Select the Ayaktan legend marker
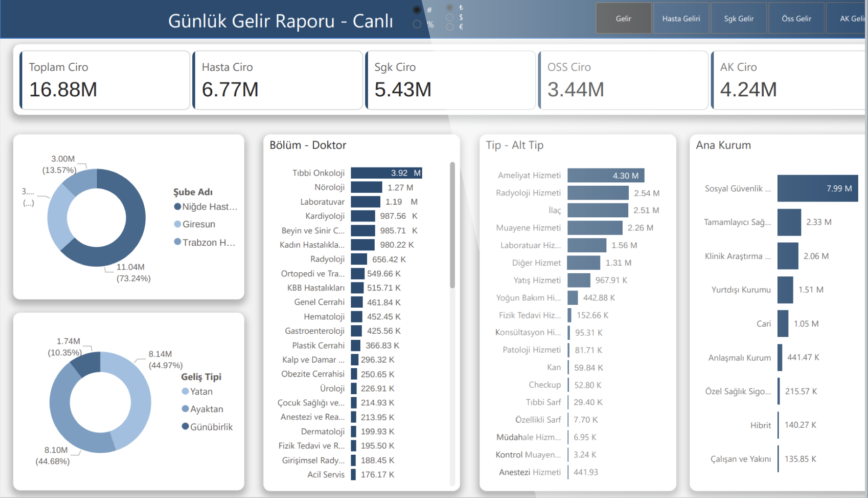Screen dimensions: 868x498 185,409
